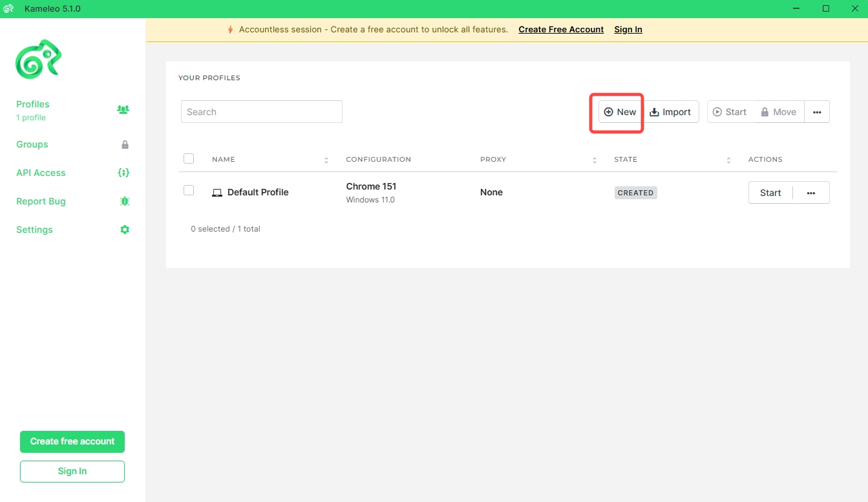
Task: Open the Settings page
Action: [x=34, y=230]
